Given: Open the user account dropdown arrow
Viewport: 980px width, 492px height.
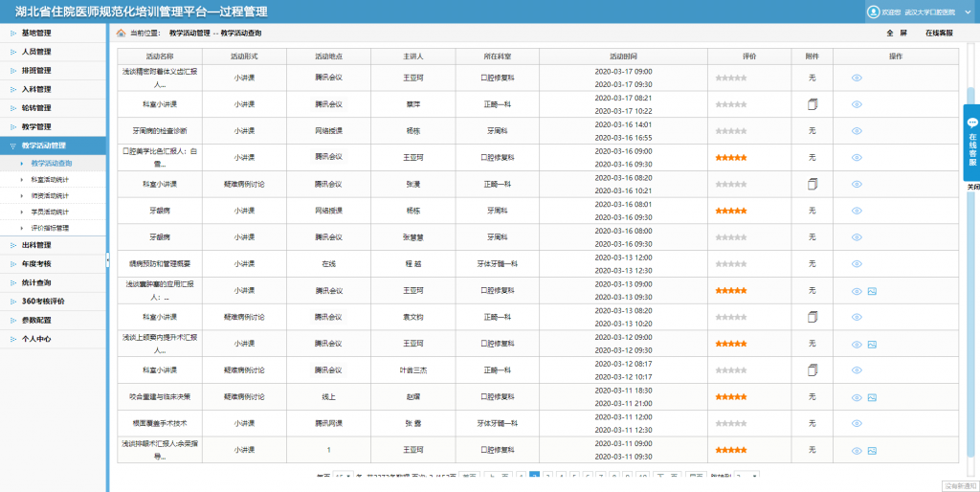Looking at the screenshot, I should (x=969, y=11).
